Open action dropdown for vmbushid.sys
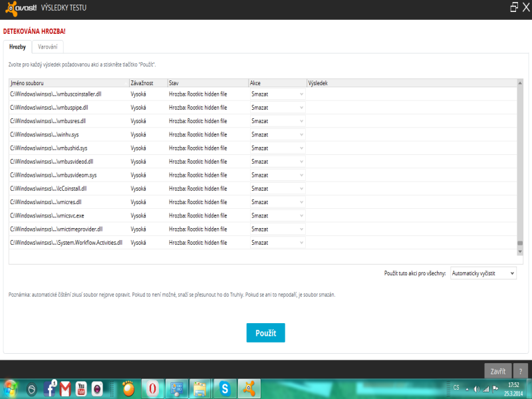The height and width of the screenshot is (399, 532). pyautogui.click(x=277, y=148)
